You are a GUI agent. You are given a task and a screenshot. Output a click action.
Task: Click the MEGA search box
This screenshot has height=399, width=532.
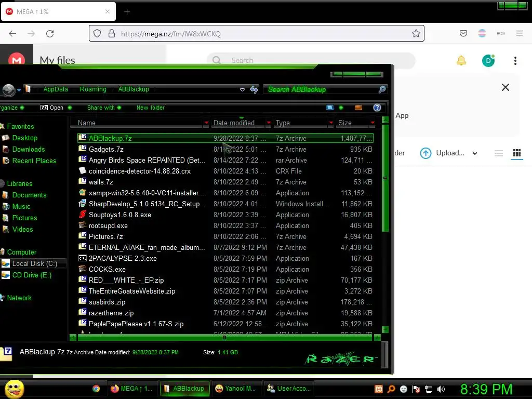[x=311, y=60]
